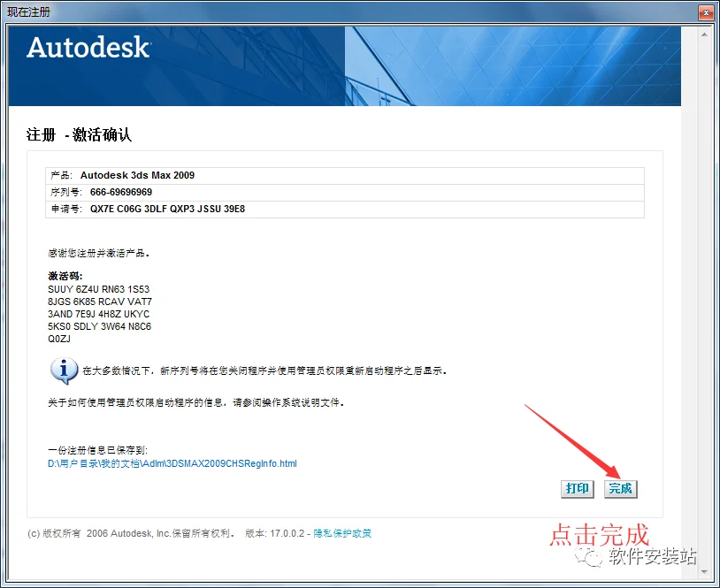Open the 隐私保护政策 privacy policy link
Viewport: 720px width, 588px height.
[342, 533]
